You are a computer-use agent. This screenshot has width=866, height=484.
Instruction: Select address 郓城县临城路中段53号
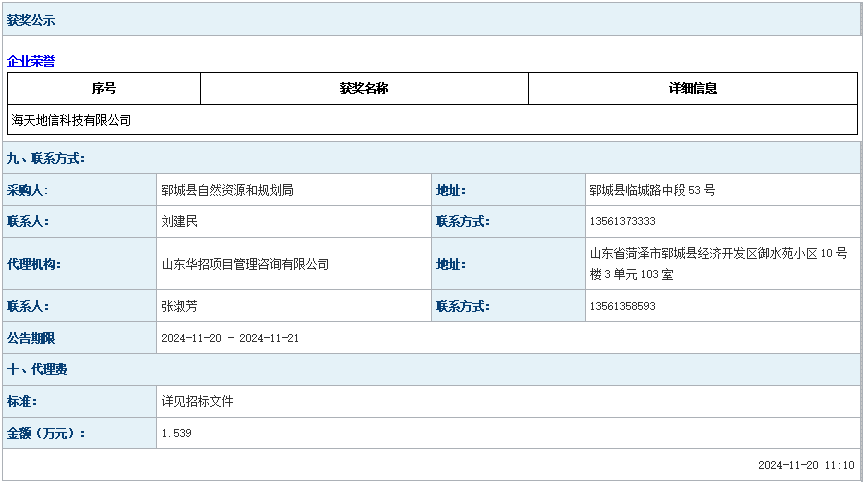652,191
